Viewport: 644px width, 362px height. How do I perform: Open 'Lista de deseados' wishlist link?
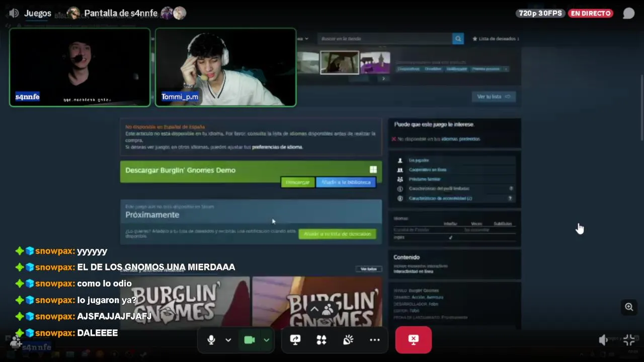tap(496, 39)
